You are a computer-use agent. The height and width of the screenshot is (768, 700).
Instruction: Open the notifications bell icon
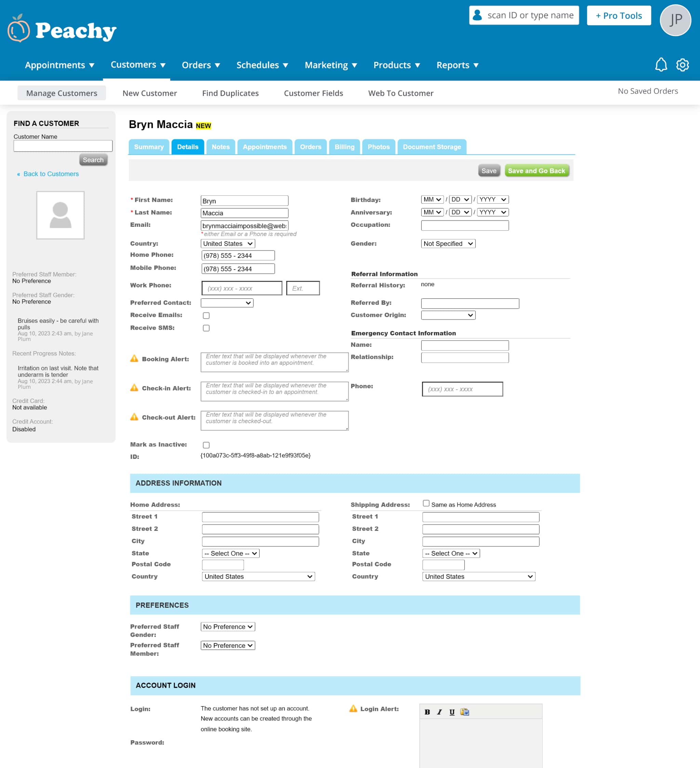661,65
